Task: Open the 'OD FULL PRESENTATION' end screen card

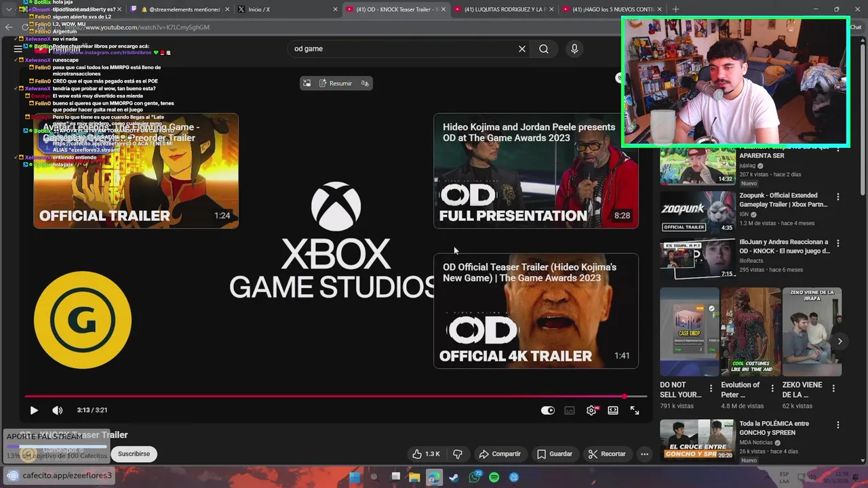Action: [536, 171]
